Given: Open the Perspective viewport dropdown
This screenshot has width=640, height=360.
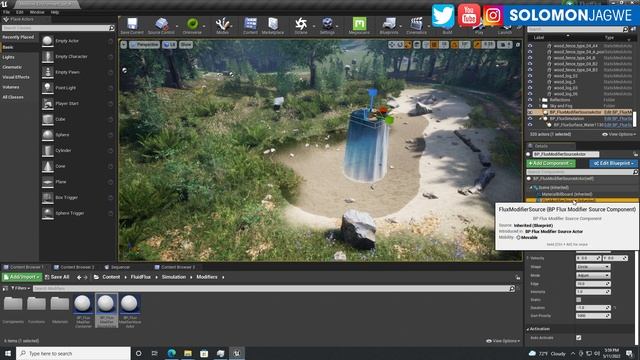Looking at the screenshot, I should (144, 44).
